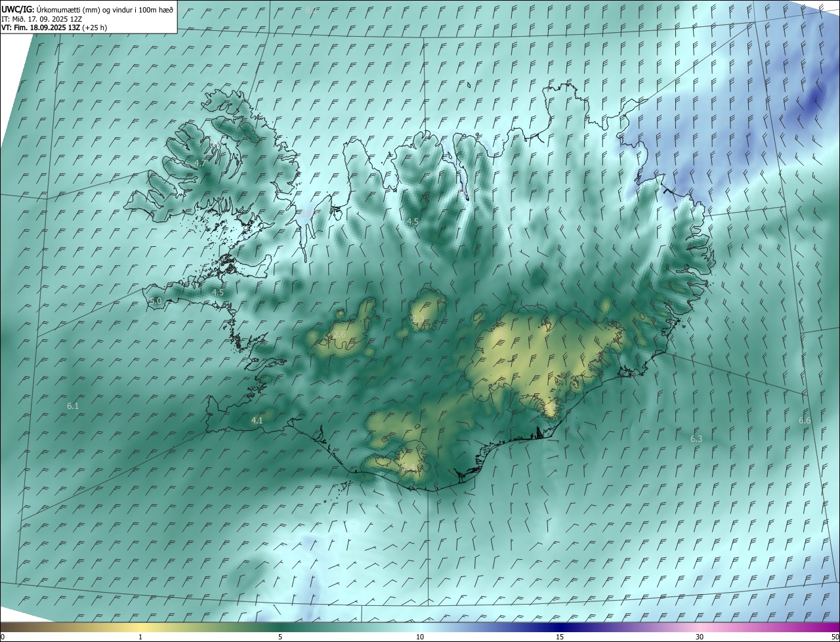Click the '6.1' value label over the ocean
Image resolution: width=840 pixels, height=642 pixels.
click(x=73, y=406)
